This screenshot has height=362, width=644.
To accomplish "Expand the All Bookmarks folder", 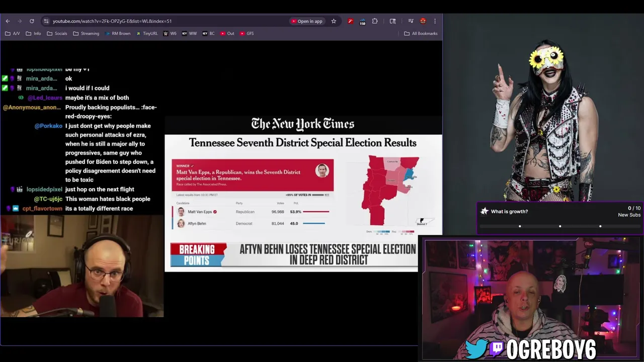I will click(421, 34).
